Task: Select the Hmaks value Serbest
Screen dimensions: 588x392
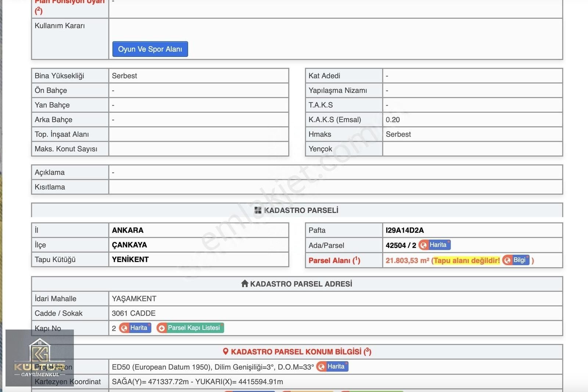Action: point(398,134)
